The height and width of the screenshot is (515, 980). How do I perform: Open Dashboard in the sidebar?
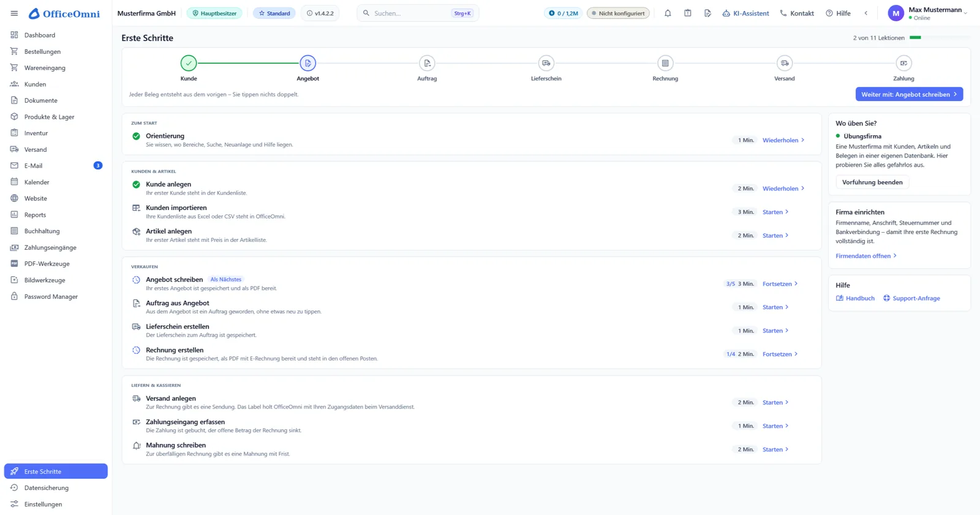tap(56, 35)
